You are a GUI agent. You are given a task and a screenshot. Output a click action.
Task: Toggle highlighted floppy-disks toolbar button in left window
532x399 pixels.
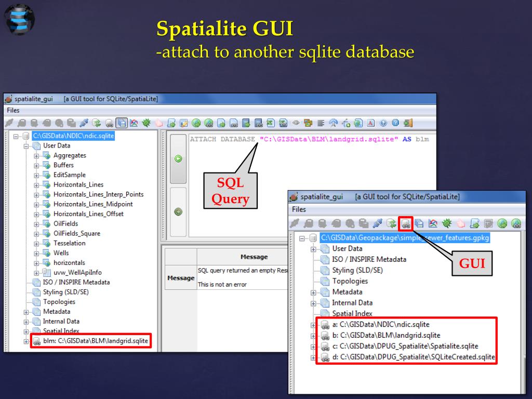122,123
